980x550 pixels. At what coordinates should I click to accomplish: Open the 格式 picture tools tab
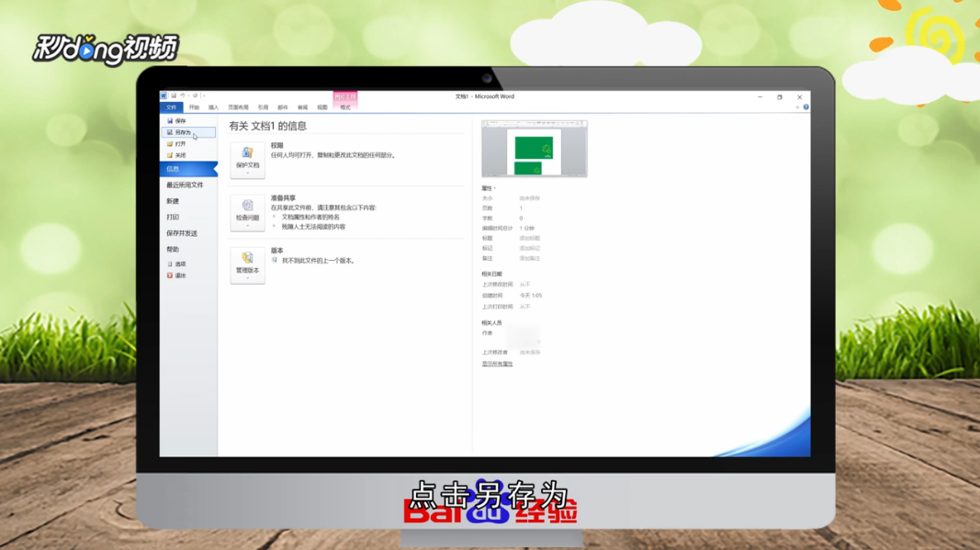(345, 107)
